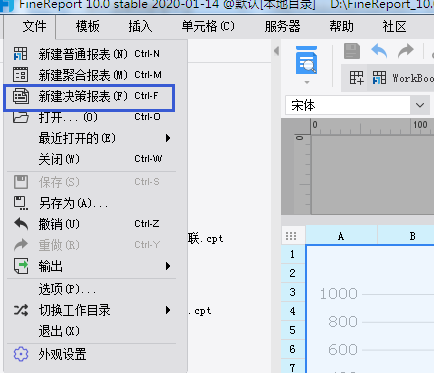Select row 1 header
This screenshot has height=373, width=434.
point(292,254)
